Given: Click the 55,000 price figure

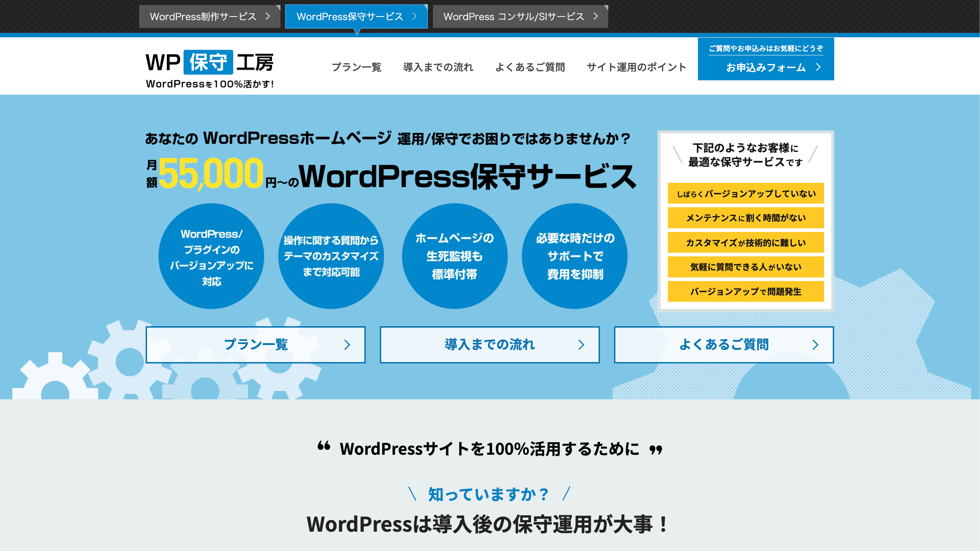Looking at the screenshot, I should [x=211, y=174].
